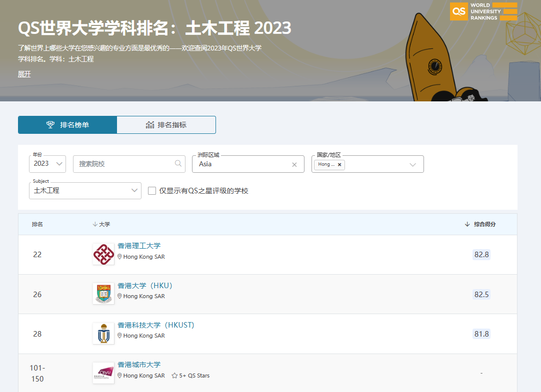Click location pin under 香港理工大学
The height and width of the screenshot is (392, 541).
click(119, 257)
